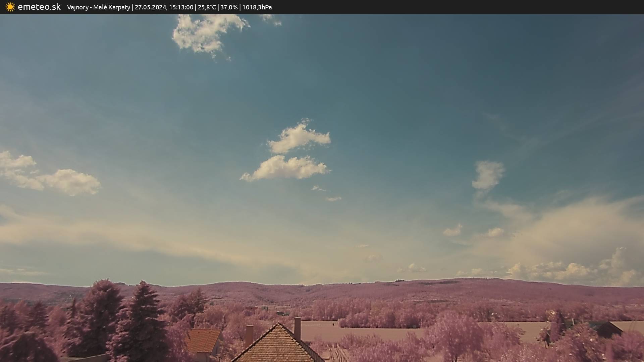Click the 37,0% humidity reading
644x362 pixels.
tap(229, 7)
